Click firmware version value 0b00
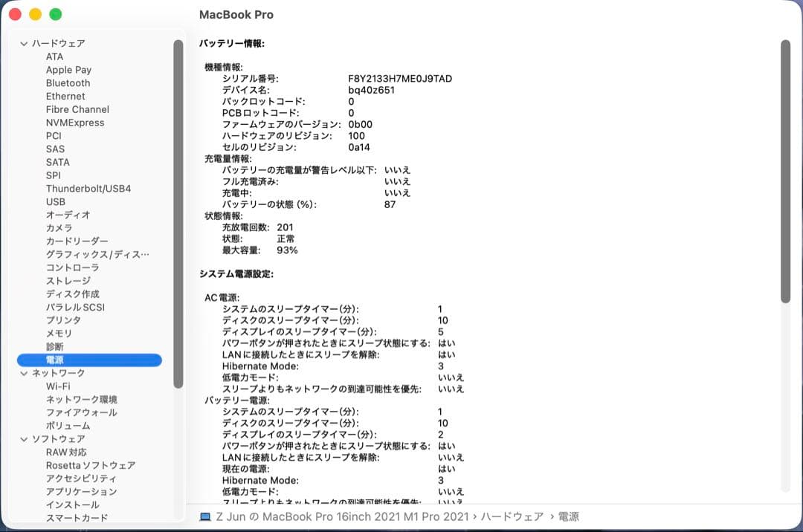 pos(360,124)
